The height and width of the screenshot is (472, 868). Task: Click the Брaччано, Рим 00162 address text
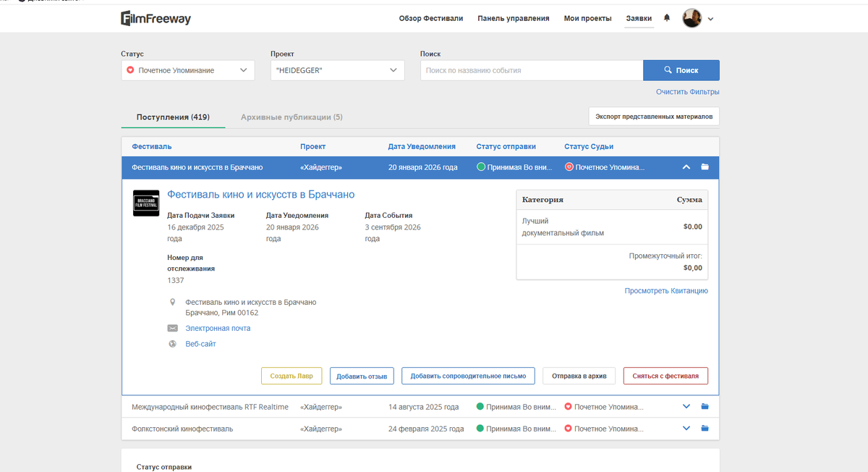[x=221, y=313]
